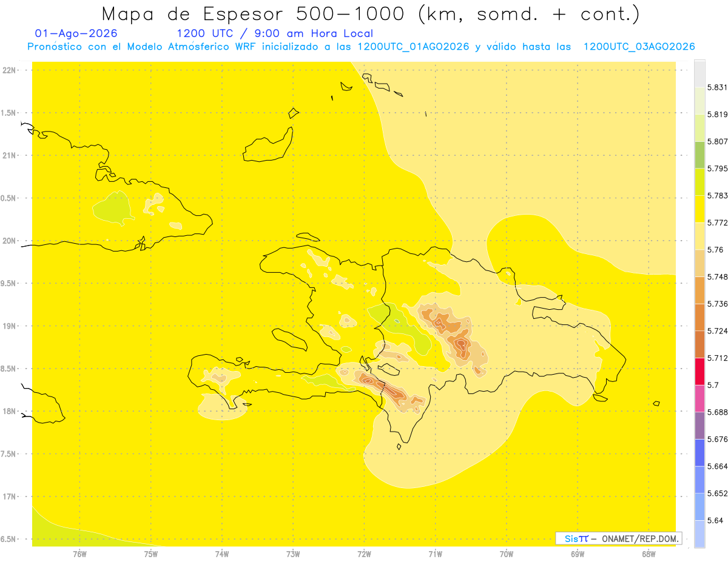The image size is (728, 562).
Task: Click the legend value 5.772
Action: coord(718,222)
